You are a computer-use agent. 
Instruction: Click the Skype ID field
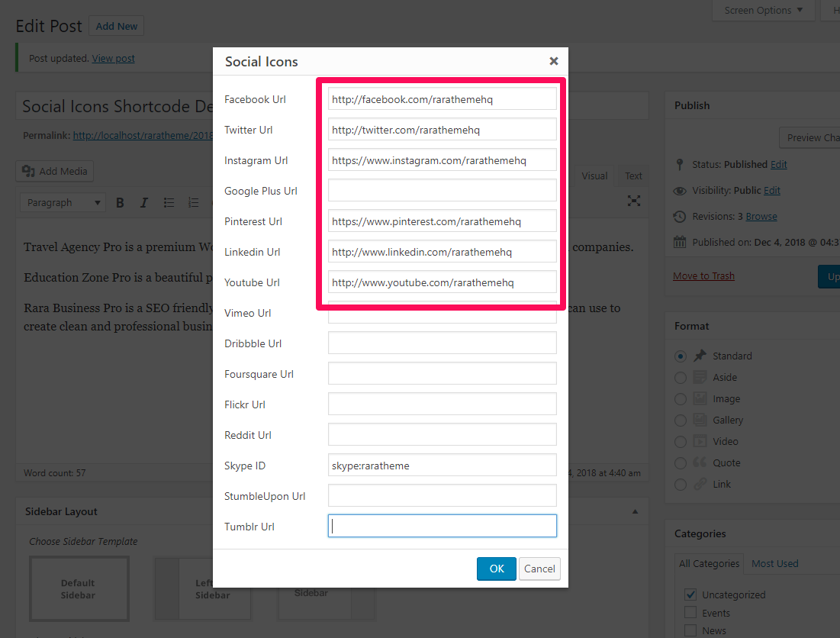(x=442, y=466)
